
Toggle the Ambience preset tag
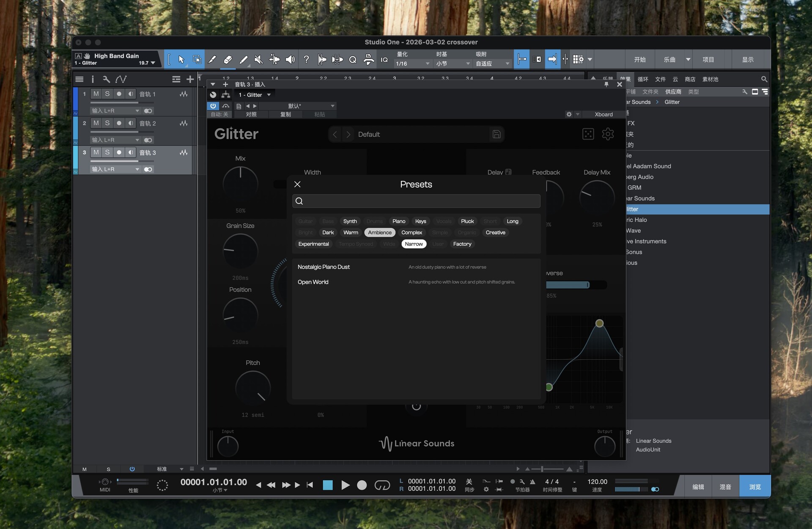coord(379,233)
